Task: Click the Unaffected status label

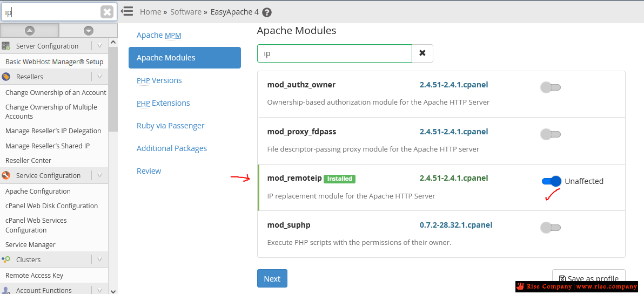Action: (x=584, y=181)
